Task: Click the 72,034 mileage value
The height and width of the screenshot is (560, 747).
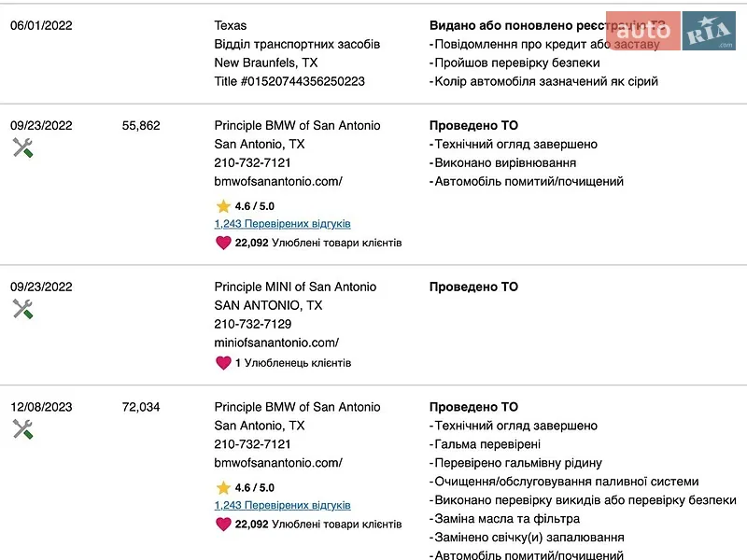Action: (x=141, y=407)
